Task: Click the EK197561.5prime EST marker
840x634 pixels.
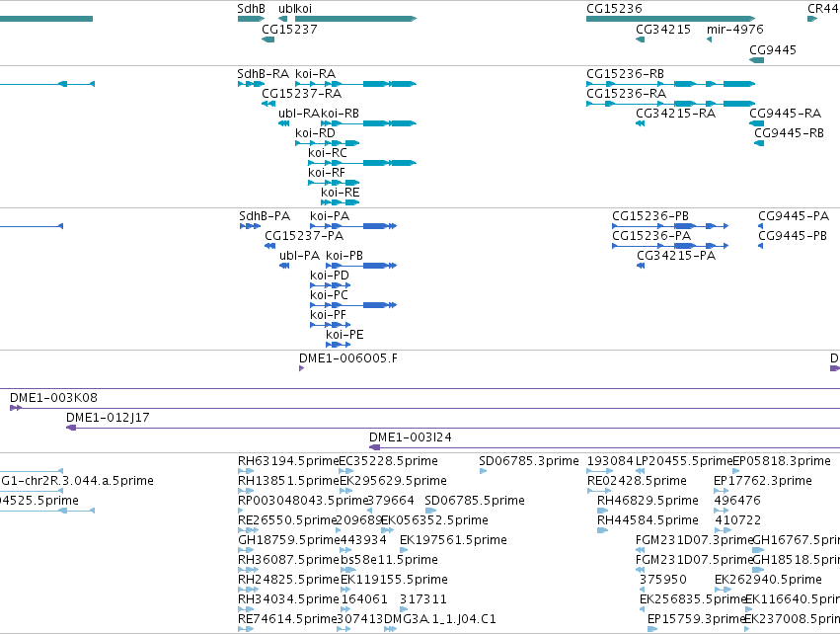Action: pos(404,550)
